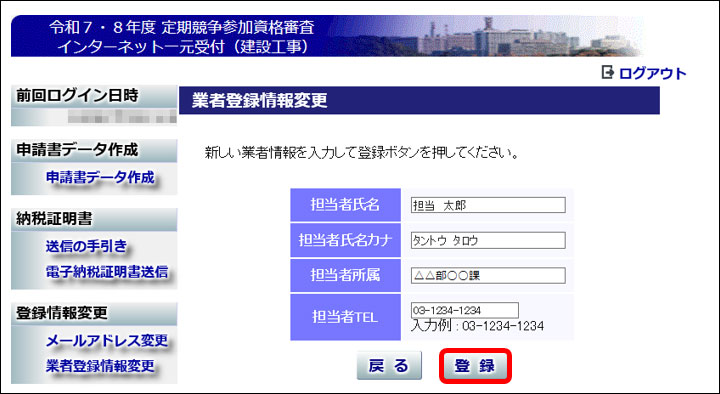
Task: Click the 担当者TEL input field
Action: click(x=465, y=310)
